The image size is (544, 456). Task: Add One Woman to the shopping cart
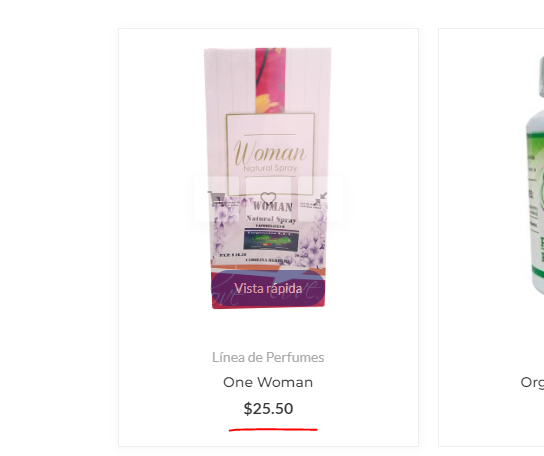point(216,199)
